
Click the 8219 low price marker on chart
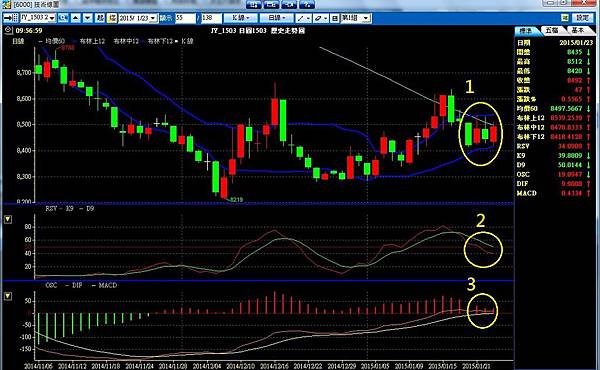(x=236, y=200)
